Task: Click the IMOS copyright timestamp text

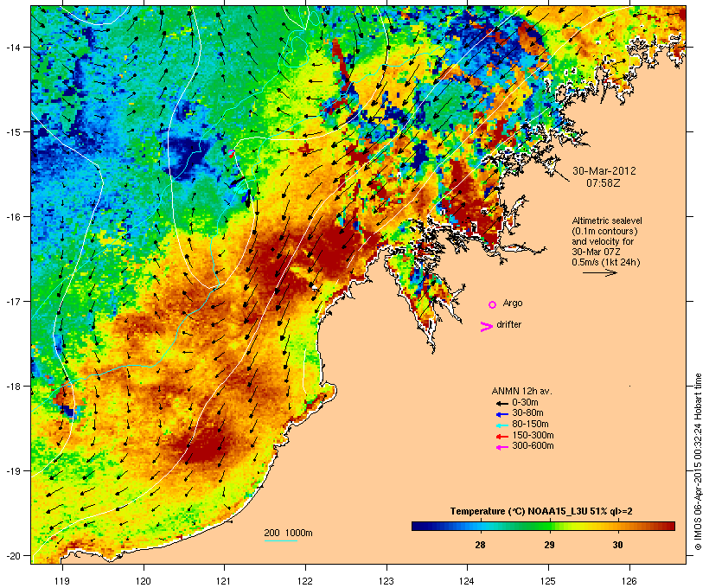Action: click(x=699, y=462)
